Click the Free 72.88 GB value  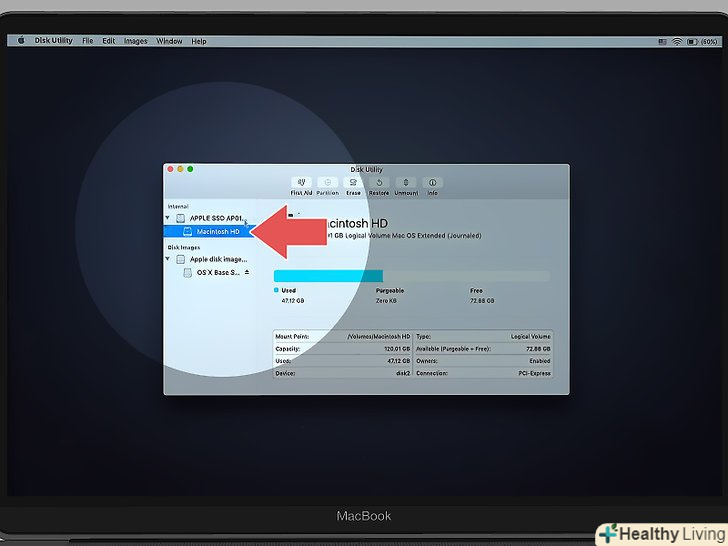482,301
